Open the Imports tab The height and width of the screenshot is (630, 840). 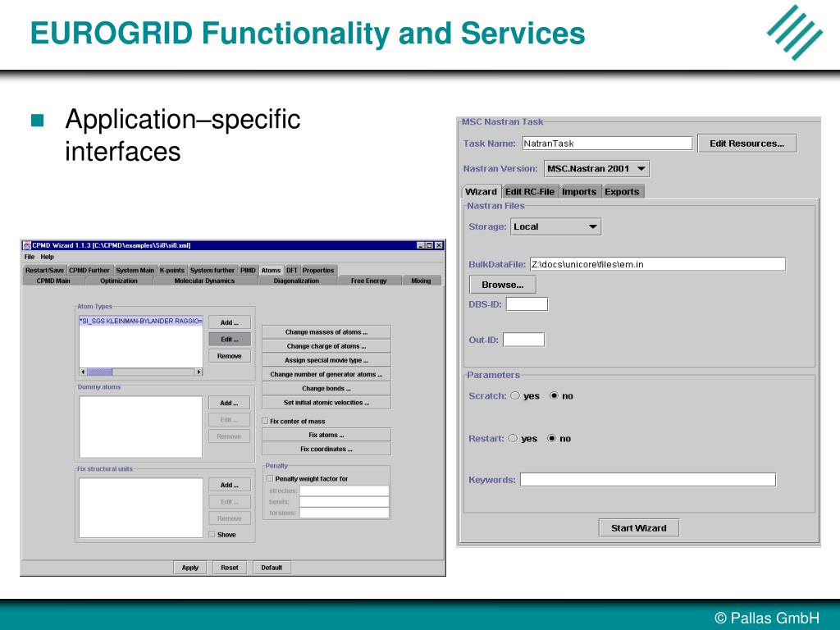tap(579, 192)
